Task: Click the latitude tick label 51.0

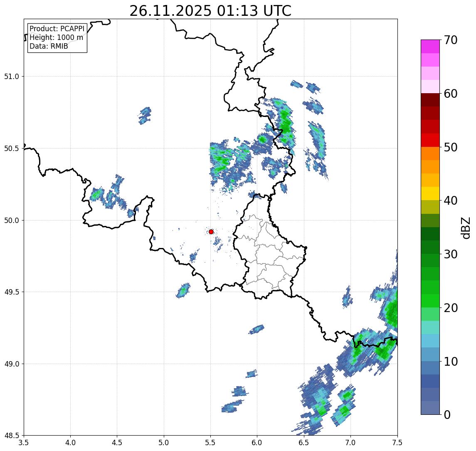Action: click(12, 77)
